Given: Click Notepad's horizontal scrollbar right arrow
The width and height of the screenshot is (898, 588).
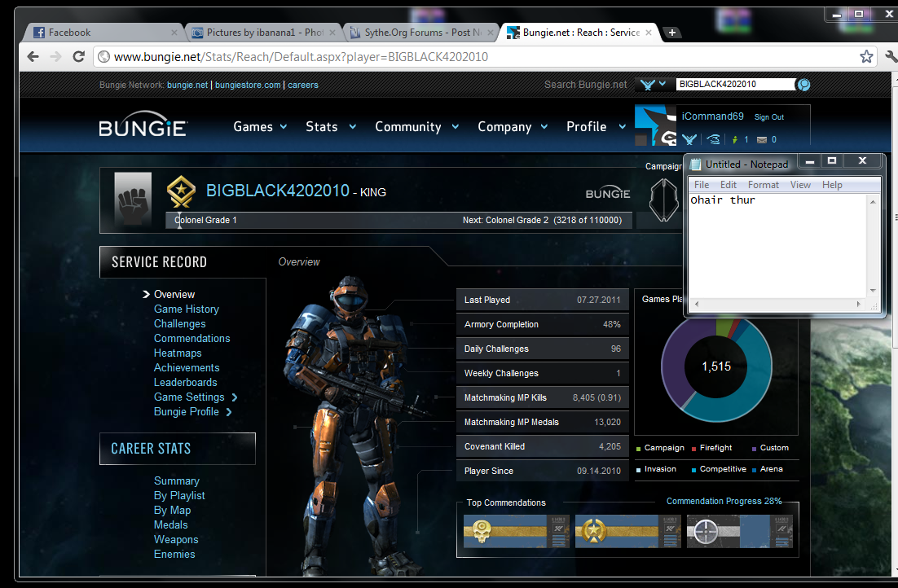Looking at the screenshot, I should (859, 304).
